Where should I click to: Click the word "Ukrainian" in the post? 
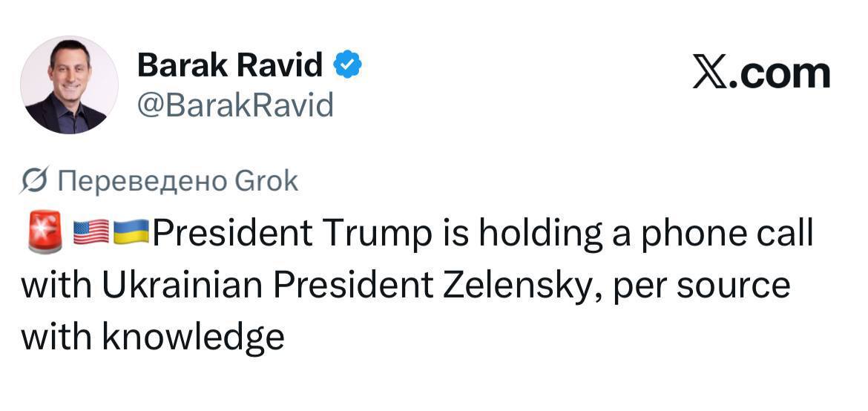[x=185, y=285]
